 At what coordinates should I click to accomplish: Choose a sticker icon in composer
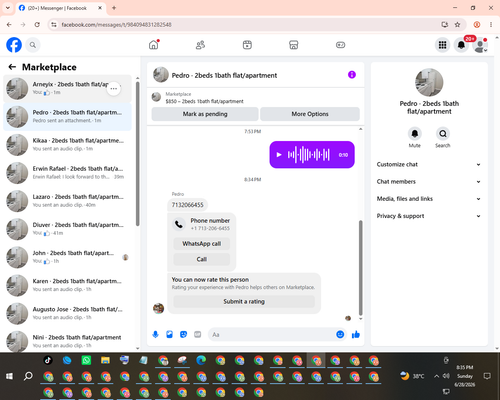(x=183, y=334)
